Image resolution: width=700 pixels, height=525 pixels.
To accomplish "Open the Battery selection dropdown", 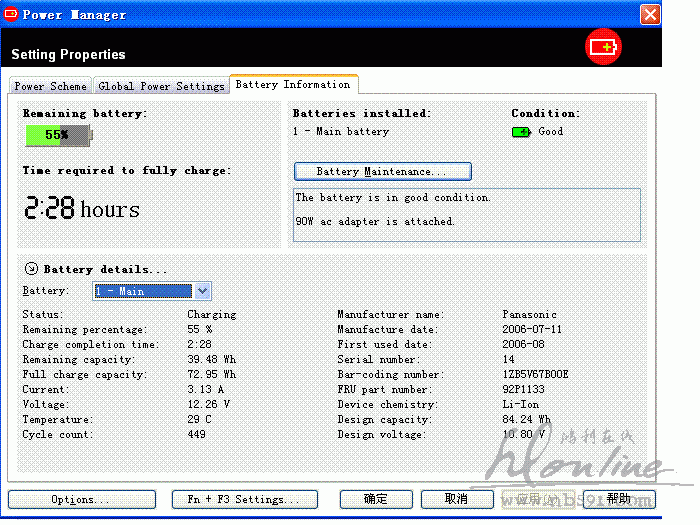I will coord(202,291).
